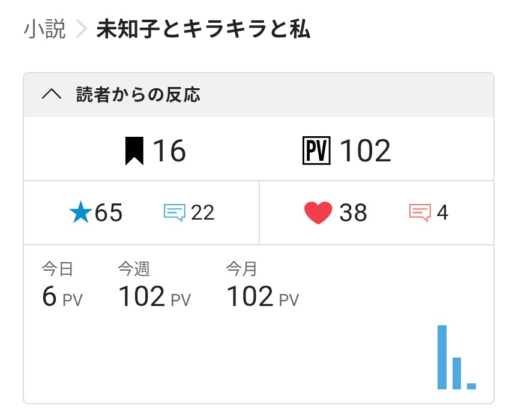The image size is (509, 420).
Task: Select the 今週 PV stat
Action: coord(154,286)
